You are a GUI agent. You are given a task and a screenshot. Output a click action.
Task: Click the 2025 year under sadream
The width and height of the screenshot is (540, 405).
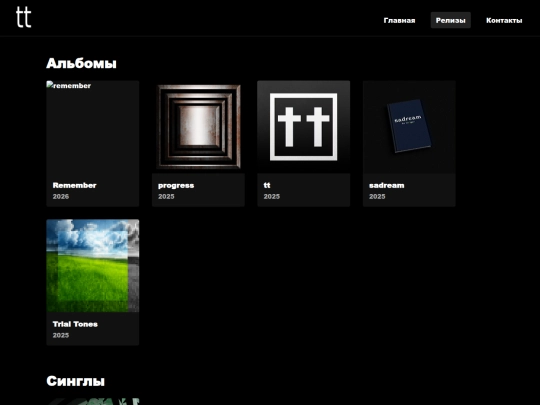pos(377,196)
